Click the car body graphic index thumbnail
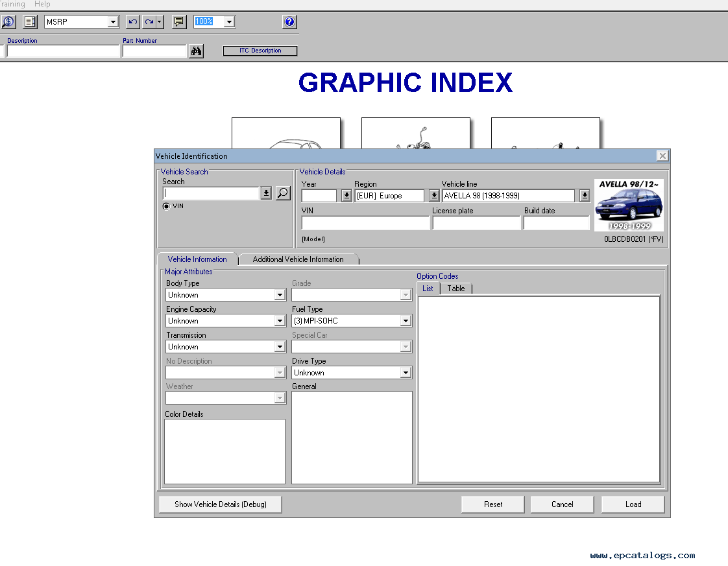728x566 pixels. pos(286,133)
